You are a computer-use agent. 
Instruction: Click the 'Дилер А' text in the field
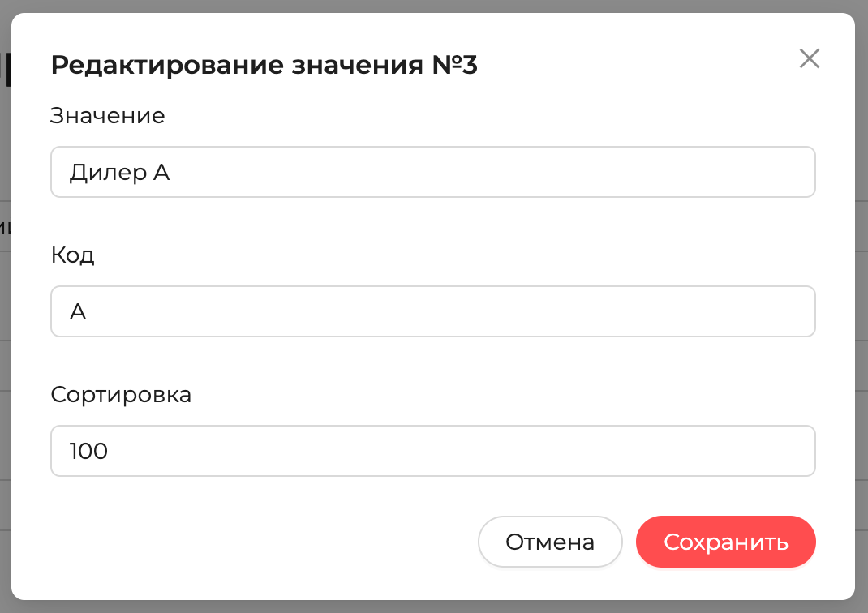pyautogui.click(x=119, y=173)
